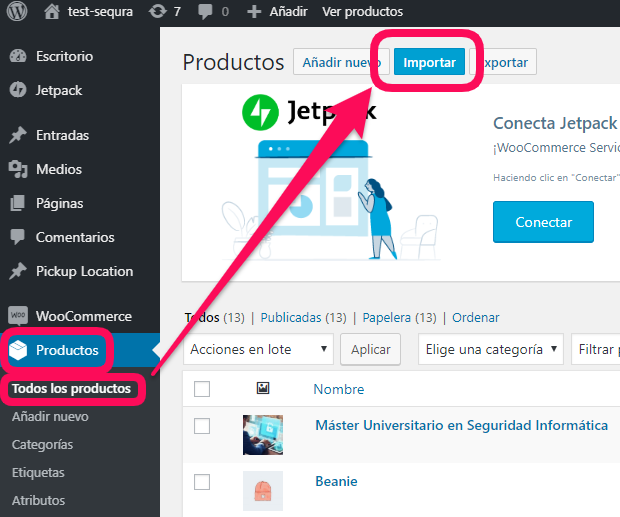Sort by Nombre column header
Screen dimensions: 620x517
[339, 389]
